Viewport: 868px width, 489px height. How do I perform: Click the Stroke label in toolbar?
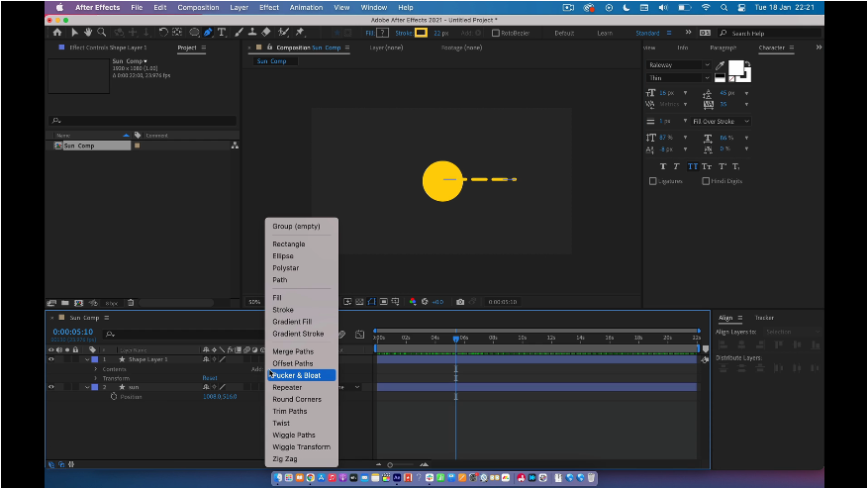click(x=404, y=34)
